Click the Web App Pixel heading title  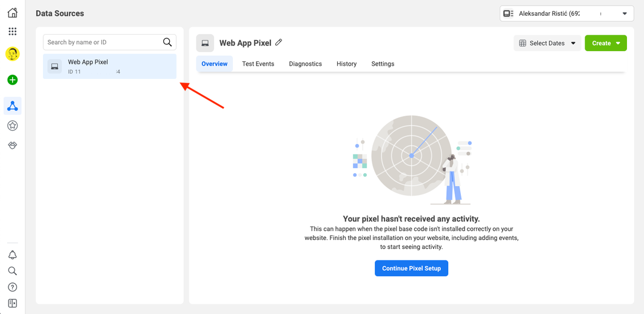pos(245,43)
